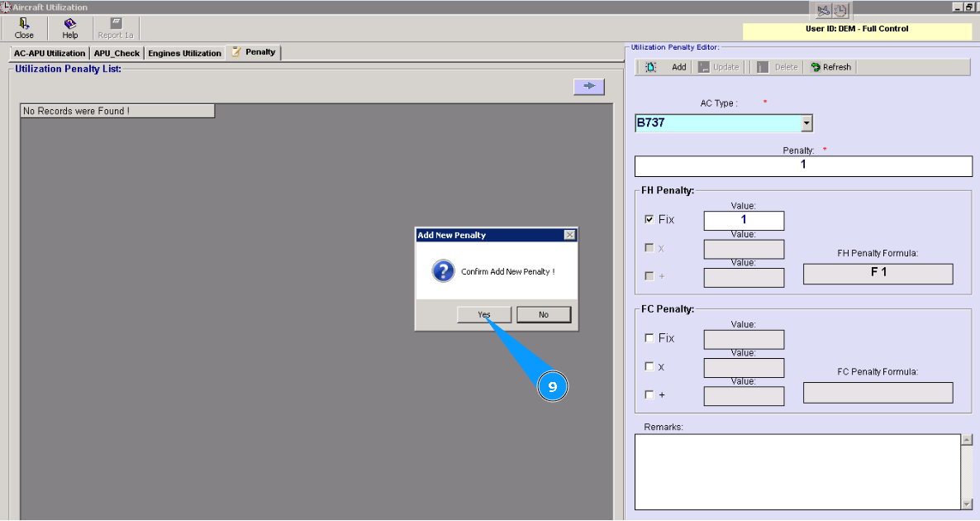
Task: Click the Delete toolbar item
Action: 778,67
